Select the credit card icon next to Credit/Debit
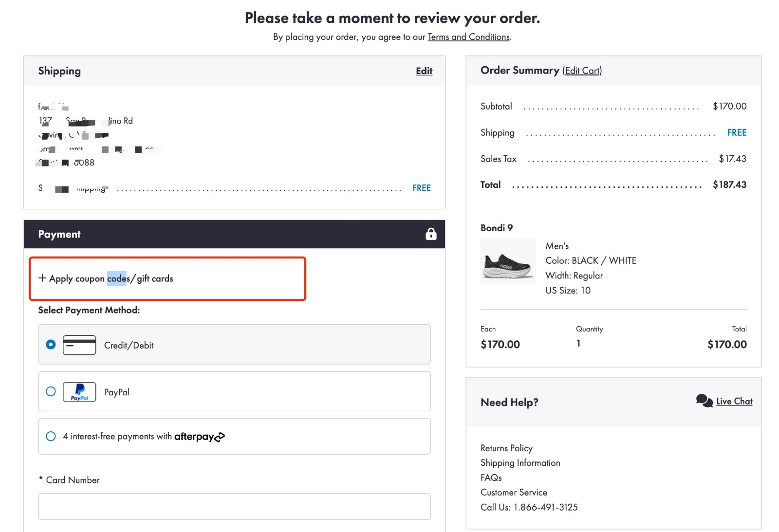The height and width of the screenshot is (532, 779). [80, 345]
